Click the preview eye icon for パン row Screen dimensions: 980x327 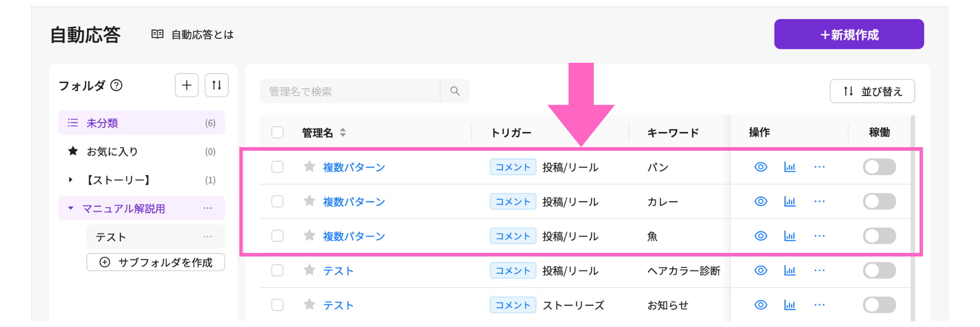click(x=761, y=167)
